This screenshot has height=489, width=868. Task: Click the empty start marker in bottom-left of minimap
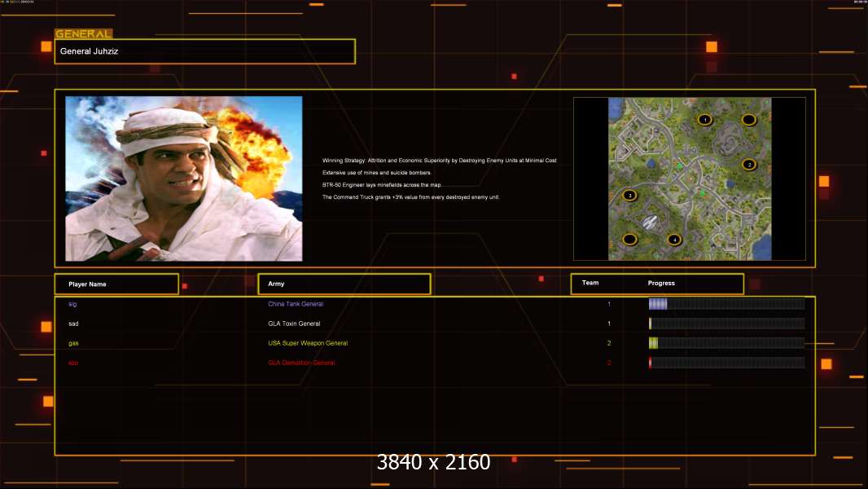pos(629,240)
